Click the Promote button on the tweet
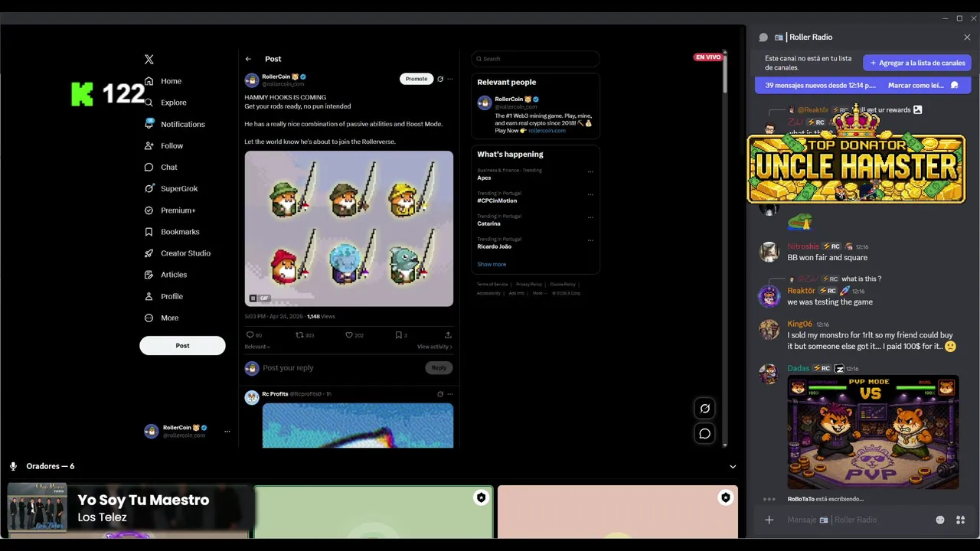Image resolution: width=980 pixels, height=551 pixels. (416, 79)
